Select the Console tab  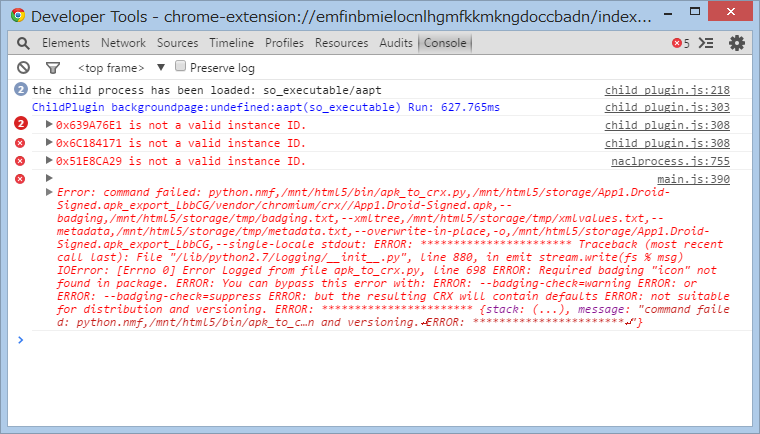[x=445, y=43]
